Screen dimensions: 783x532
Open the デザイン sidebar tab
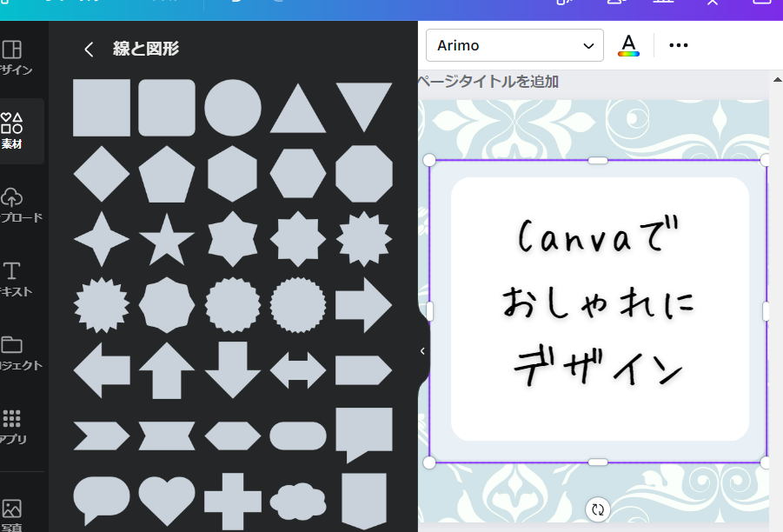(x=15, y=58)
